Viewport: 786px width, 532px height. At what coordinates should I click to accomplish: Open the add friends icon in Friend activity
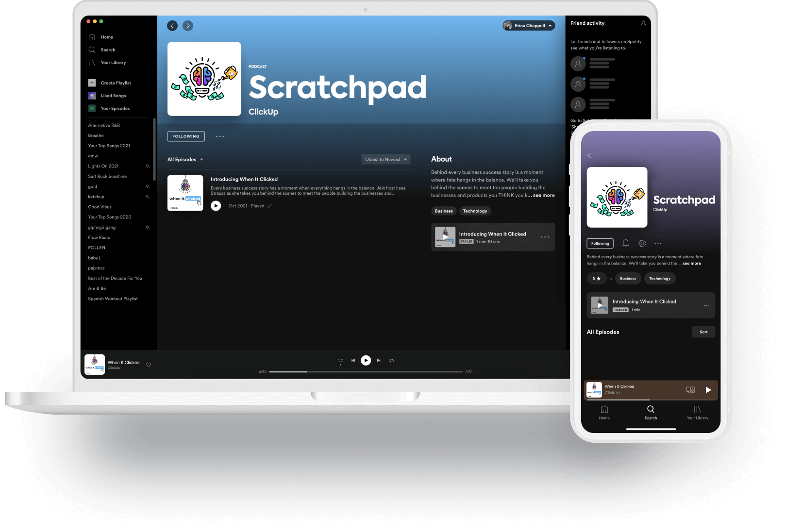(643, 23)
